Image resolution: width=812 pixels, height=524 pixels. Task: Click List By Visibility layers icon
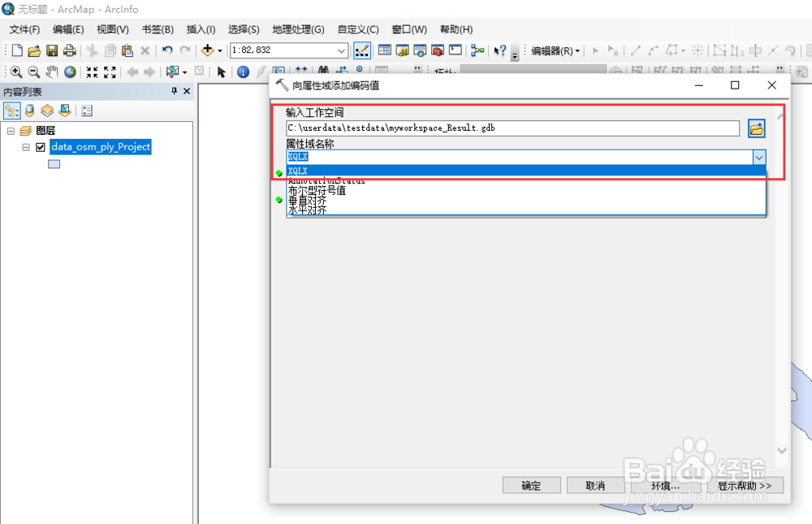[x=47, y=110]
